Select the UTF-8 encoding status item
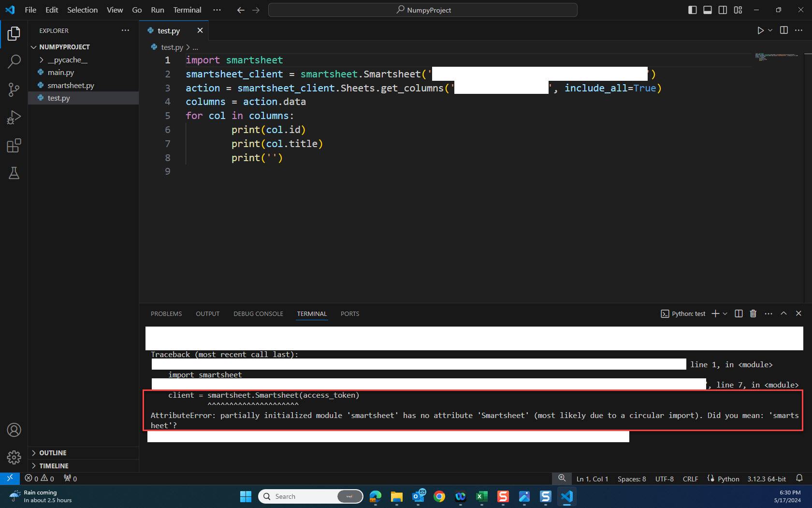This screenshot has width=812, height=508. [665, 478]
